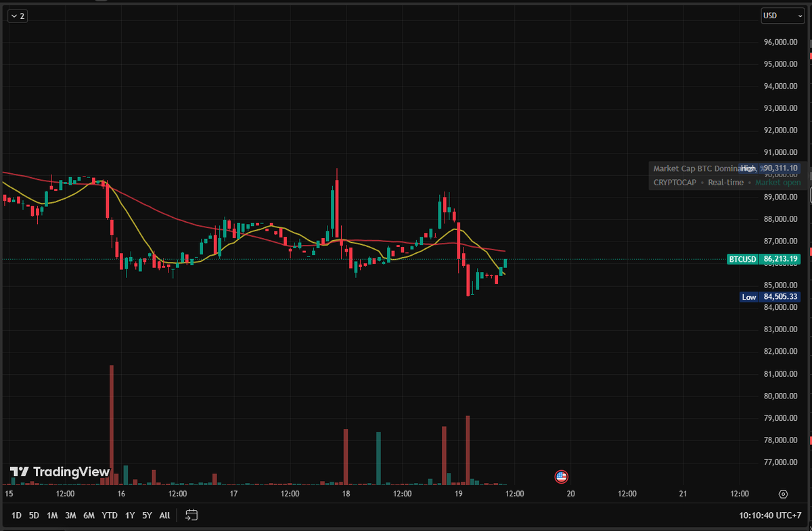Image resolution: width=812 pixels, height=531 pixels.
Task: Switch chart range to 1M
Action: (52, 515)
